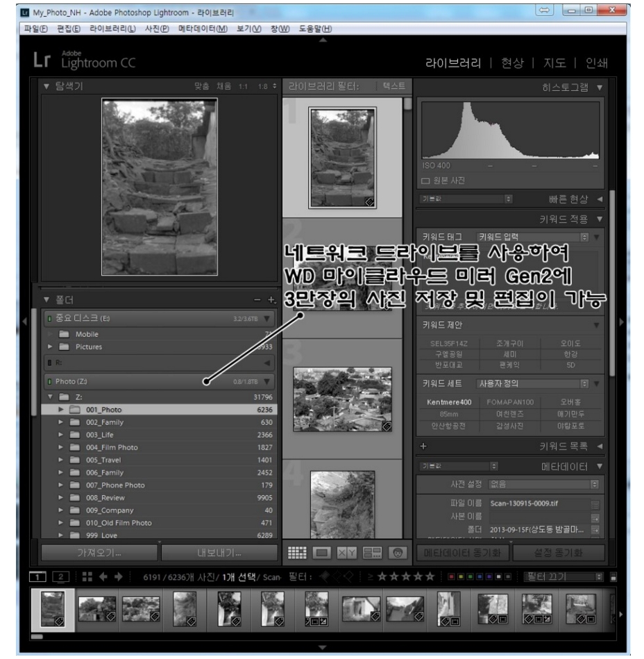Toggle the 원본 사진 checkbox under histogram
The width and height of the screenshot is (644, 659).
point(425,181)
